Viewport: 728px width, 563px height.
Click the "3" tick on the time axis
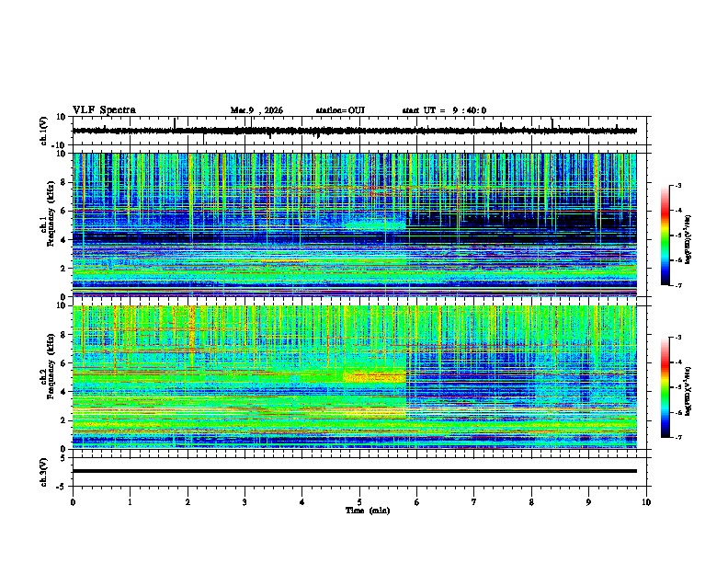click(x=245, y=502)
